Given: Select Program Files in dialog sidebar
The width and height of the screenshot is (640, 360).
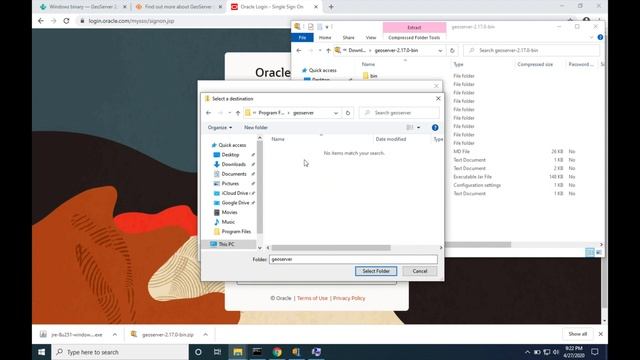Looking at the screenshot, I should [236, 231].
